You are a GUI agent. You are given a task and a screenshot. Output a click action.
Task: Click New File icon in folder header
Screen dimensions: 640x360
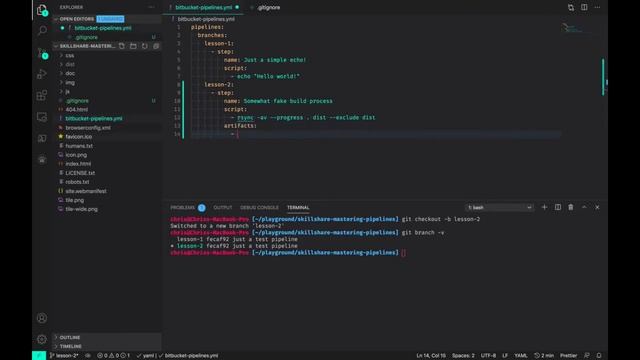coord(122,46)
